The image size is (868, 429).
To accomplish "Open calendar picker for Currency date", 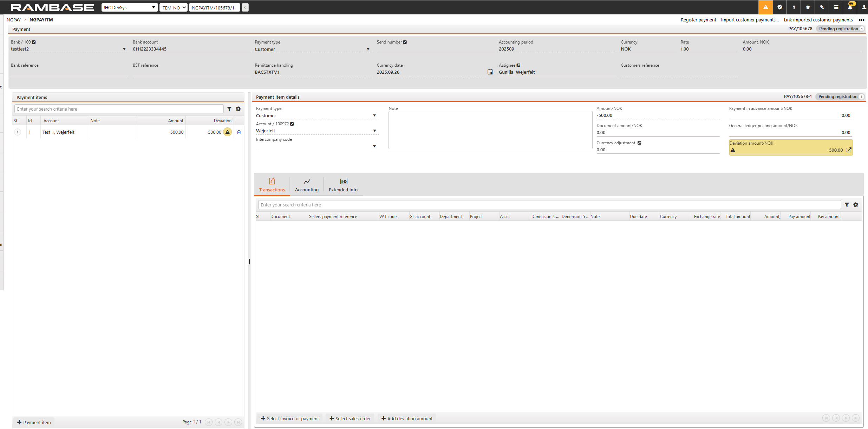I will (x=490, y=72).
